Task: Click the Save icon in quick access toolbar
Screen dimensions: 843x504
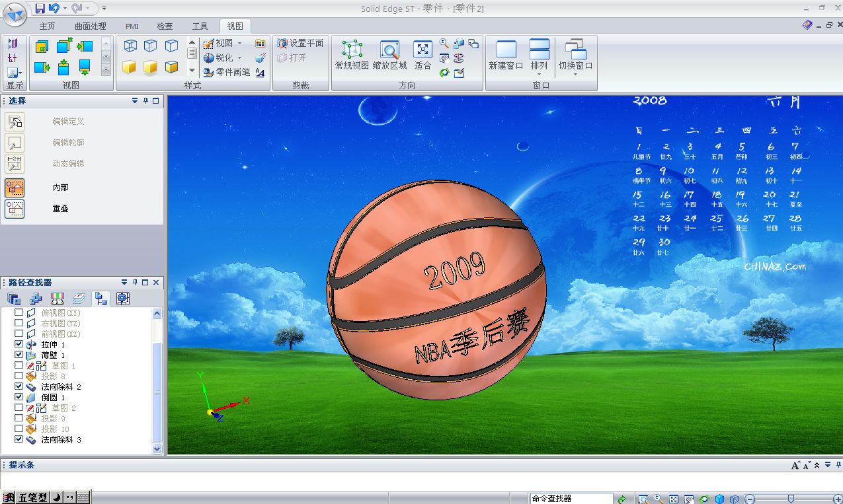Action: [x=40, y=8]
